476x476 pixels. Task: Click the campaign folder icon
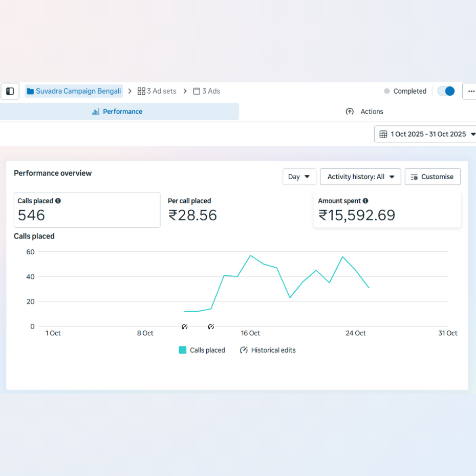(30, 92)
